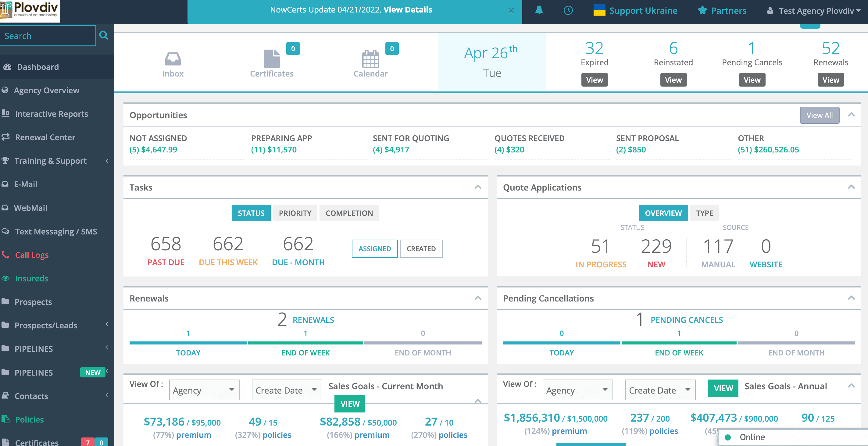Viewport: 868px width, 446px height.
Task: Click View All in Opportunities
Action: [820, 115]
